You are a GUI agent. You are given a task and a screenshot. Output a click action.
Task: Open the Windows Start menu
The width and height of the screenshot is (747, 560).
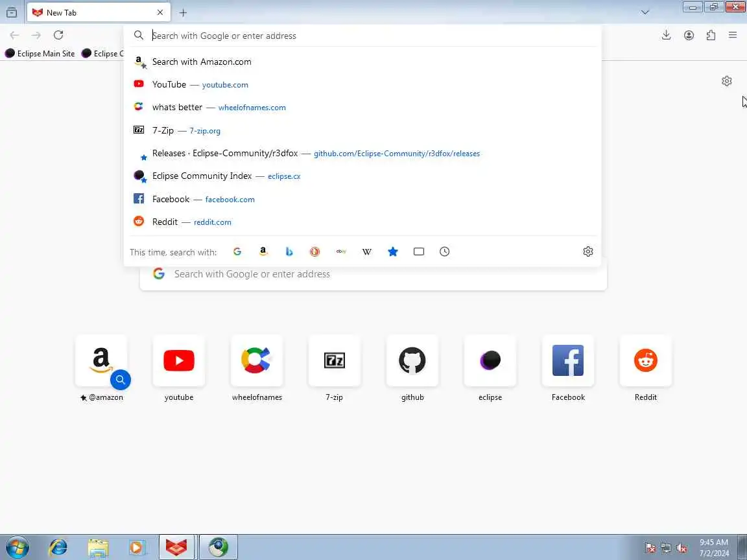(x=17, y=548)
